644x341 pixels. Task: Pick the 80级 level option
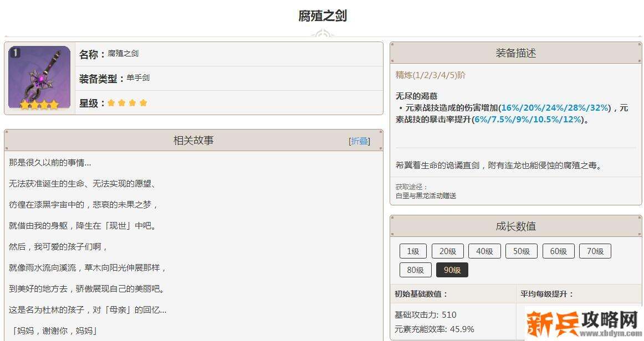point(415,270)
